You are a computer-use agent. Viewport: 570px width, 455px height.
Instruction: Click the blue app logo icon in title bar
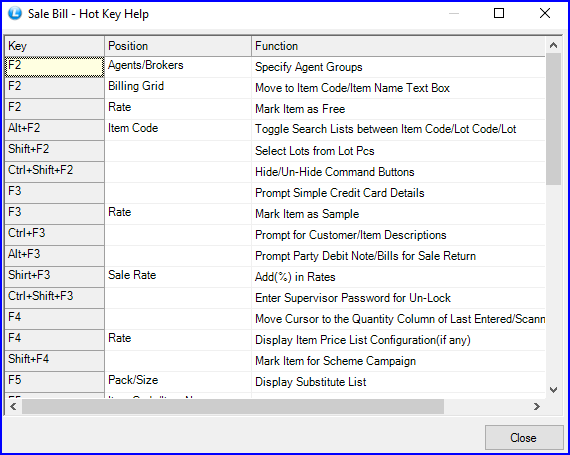(x=15, y=13)
